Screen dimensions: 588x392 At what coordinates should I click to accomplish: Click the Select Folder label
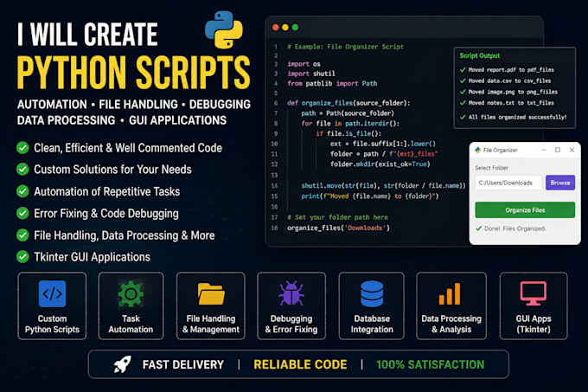(491, 168)
